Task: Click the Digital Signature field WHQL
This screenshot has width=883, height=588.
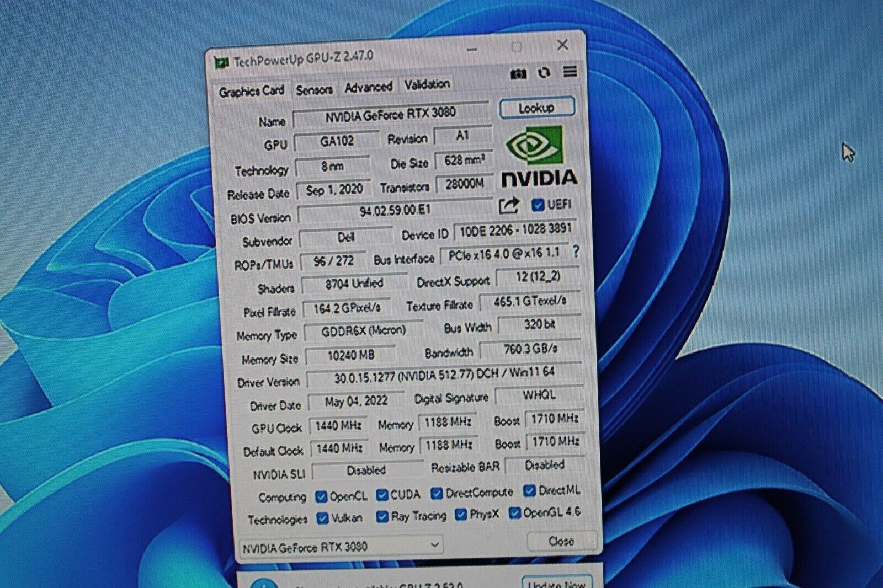Action: (x=539, y=395)
